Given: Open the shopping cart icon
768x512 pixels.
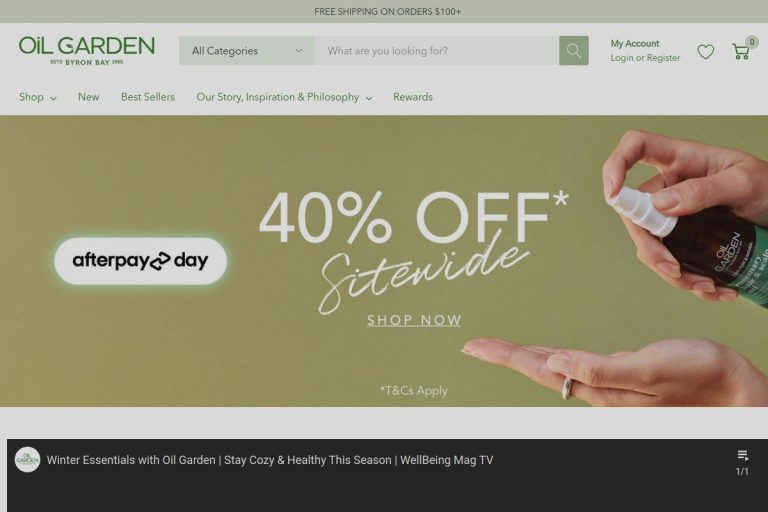Looking at the screenshot, I should click(x=741, y=51).
